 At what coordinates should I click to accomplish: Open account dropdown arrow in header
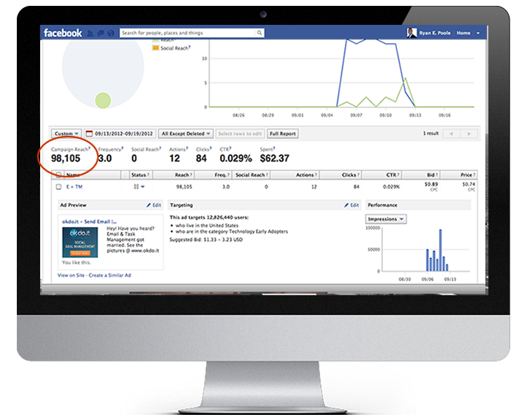[x=478, y=33]
